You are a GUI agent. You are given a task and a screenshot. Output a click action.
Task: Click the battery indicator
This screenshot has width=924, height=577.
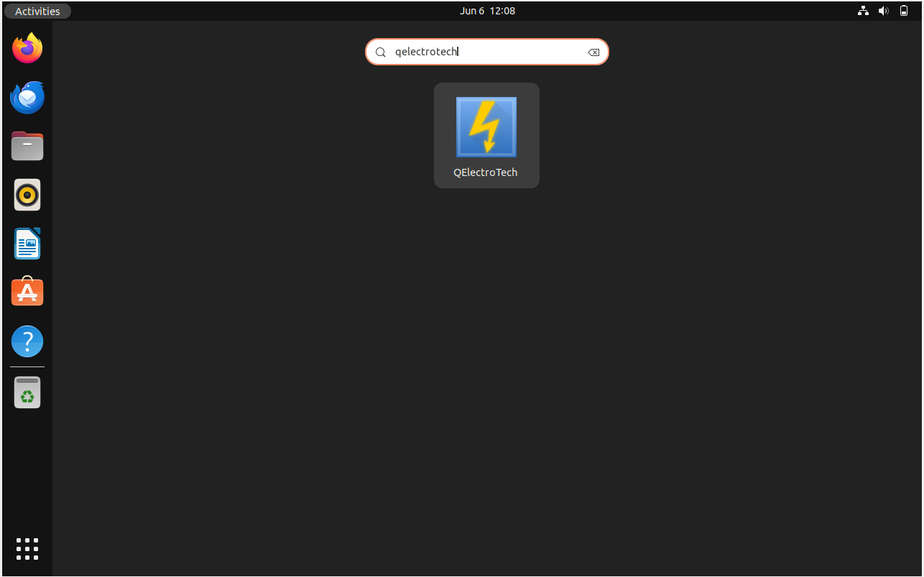click(903, 11)
